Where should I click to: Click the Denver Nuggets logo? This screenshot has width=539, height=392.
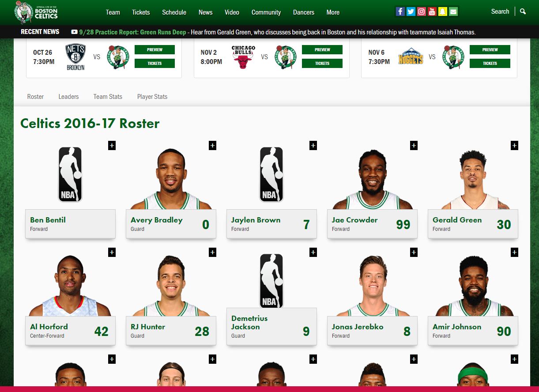(411, 57)
